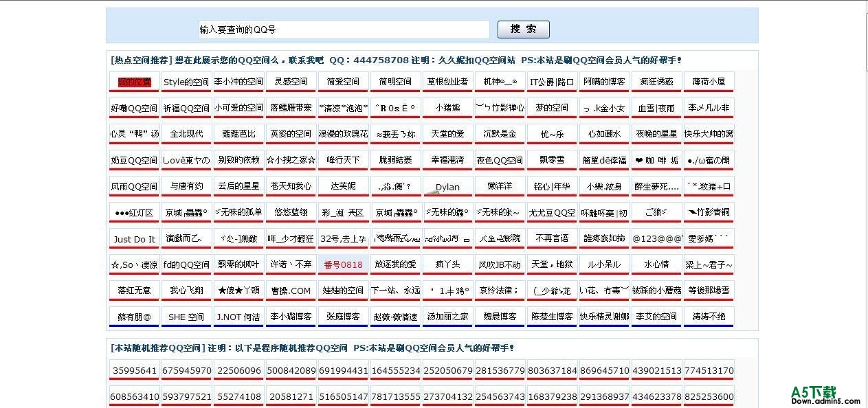Open the J.NOT 何洁 link
Viewport: 868px width, 408px height.
(x=238, y=317)
